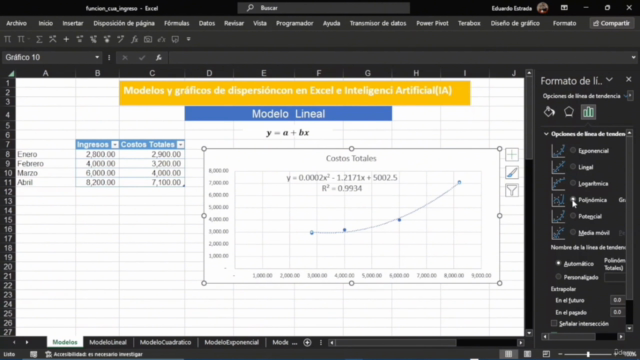Expand the formula bar chevron
Viewport: 640px width, 360px height.
633,58
